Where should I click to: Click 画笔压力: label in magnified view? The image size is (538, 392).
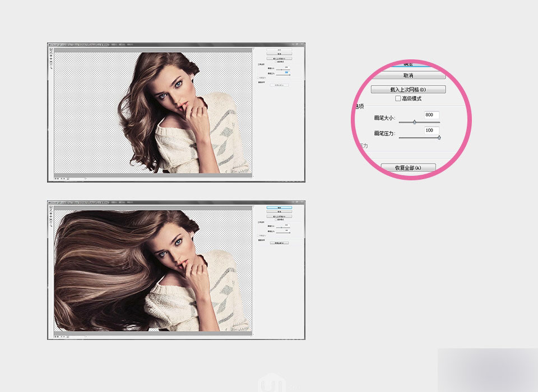(x=384, y=133)
